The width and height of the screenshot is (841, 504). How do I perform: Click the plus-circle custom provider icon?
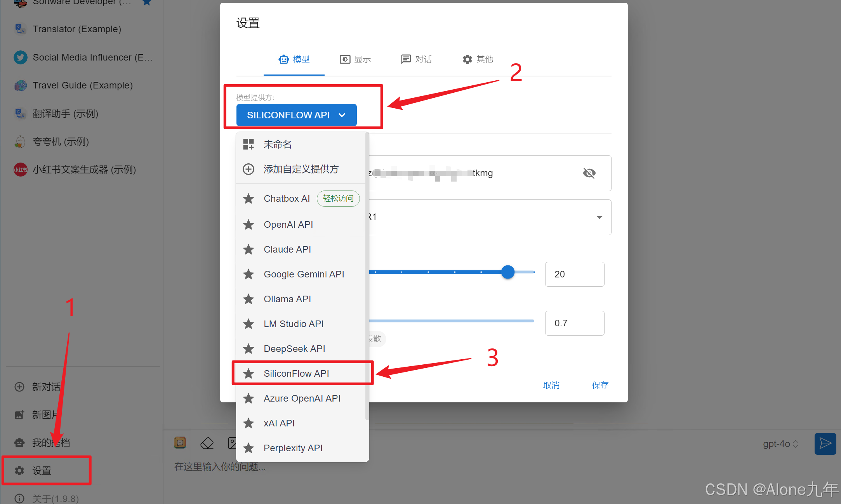(248, 169)
